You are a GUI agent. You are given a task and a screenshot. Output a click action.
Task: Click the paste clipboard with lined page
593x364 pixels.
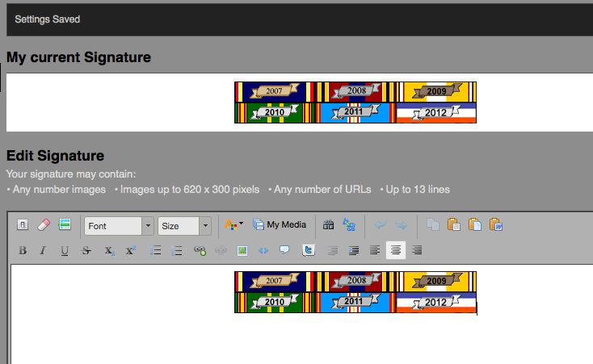tap(453, 224)
